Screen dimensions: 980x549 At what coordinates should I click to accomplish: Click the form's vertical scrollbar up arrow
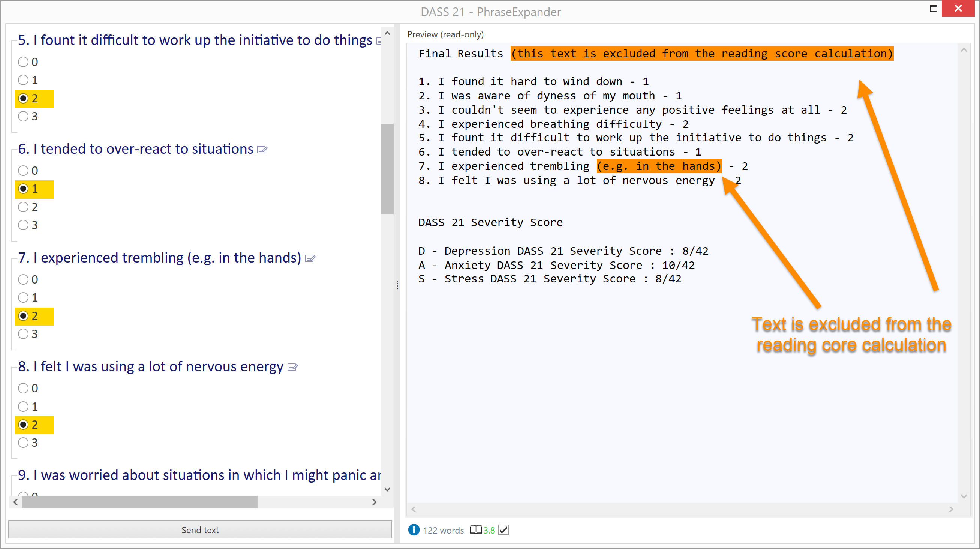[x=387, y=33]
